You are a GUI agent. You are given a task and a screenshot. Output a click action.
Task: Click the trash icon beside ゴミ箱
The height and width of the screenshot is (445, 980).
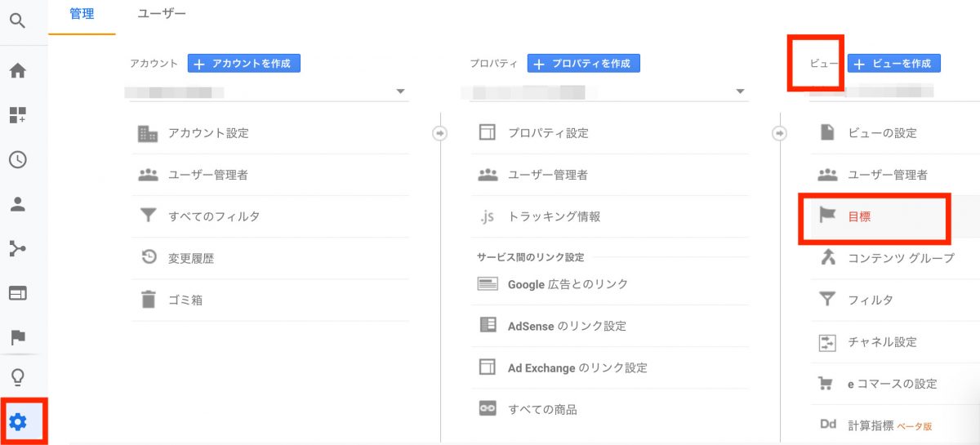[x=148, y=300]
